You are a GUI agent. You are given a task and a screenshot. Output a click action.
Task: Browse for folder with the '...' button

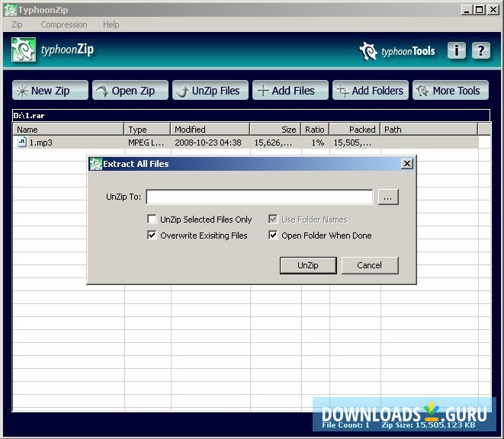(388, 197)
